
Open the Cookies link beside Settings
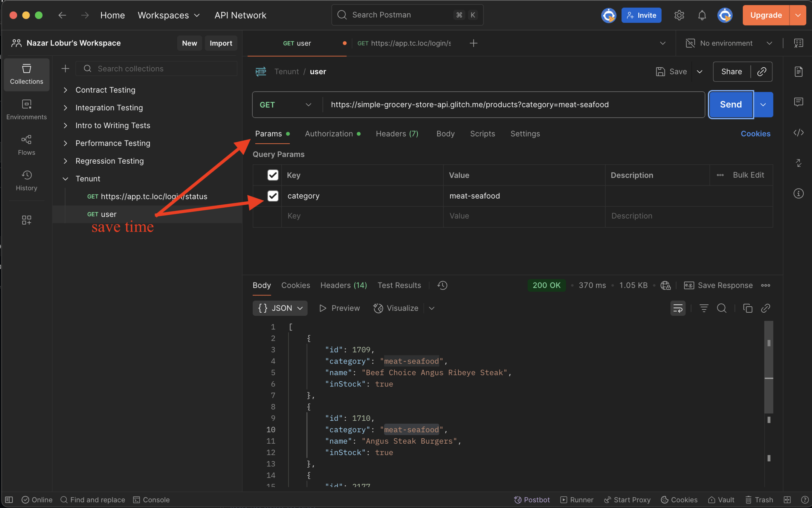(755, 134)
